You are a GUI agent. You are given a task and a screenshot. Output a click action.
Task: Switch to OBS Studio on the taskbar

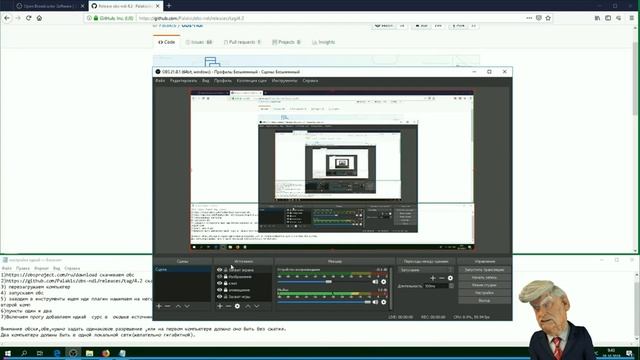coord(73,353)
